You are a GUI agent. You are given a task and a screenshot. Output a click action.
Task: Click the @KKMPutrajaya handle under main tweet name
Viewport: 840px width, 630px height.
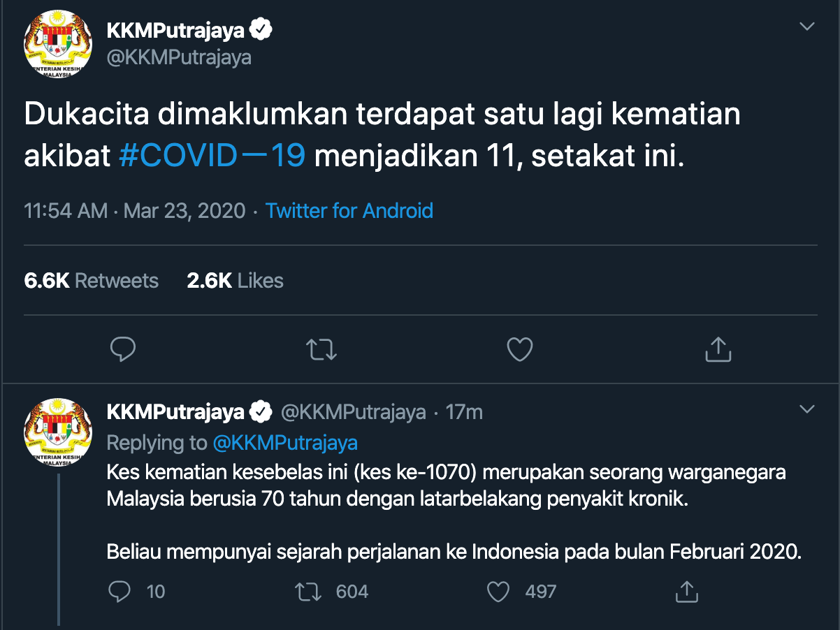179,57
